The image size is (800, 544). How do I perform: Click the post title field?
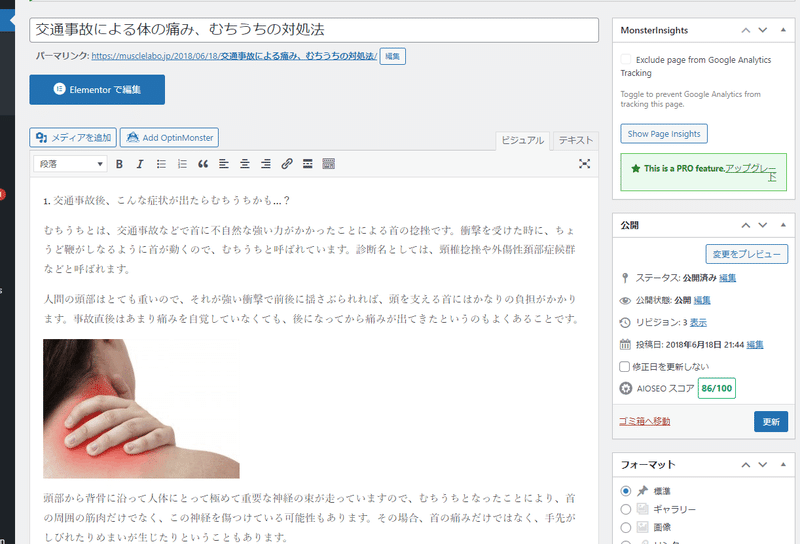click(x=314, y=30)
